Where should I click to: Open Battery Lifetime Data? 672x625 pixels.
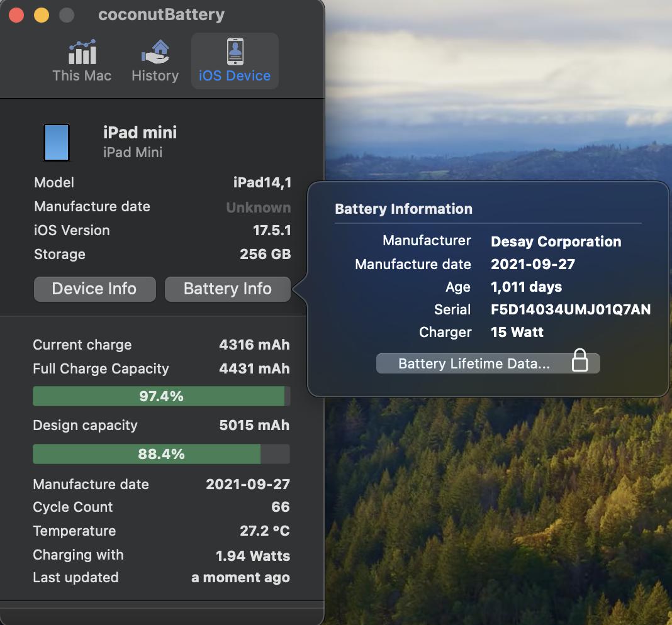pos(488,363)
